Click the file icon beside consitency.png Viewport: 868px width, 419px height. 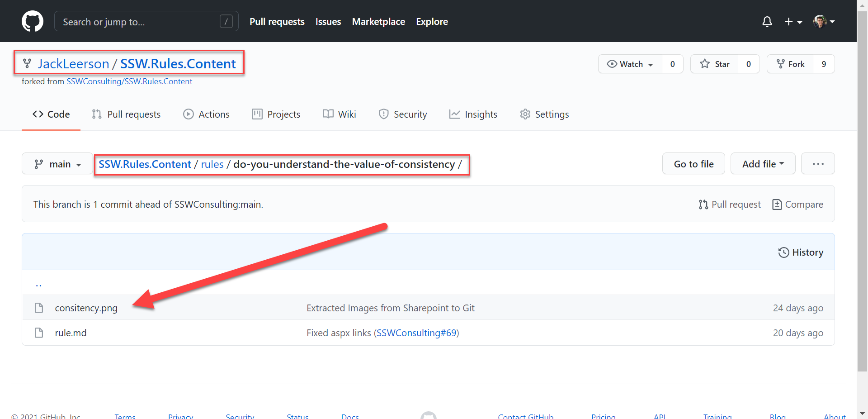[39, 308]
